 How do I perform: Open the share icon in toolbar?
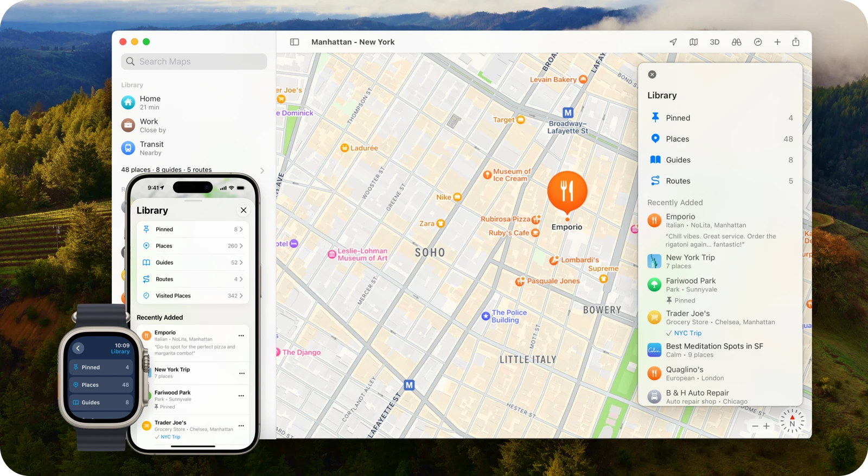[x=796, y=42]
